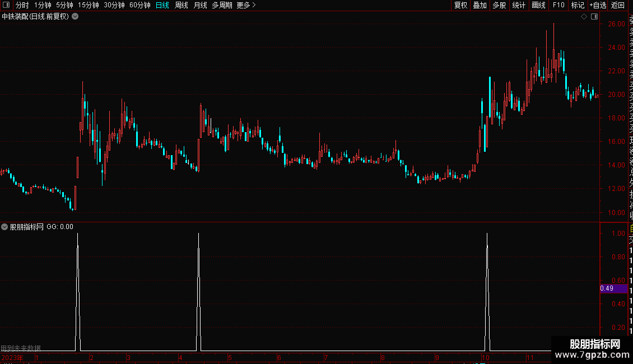This screenshot has width=633, height=364.
Task: Open the 多股 multi-stock view
Action: (x=499, y=5)
